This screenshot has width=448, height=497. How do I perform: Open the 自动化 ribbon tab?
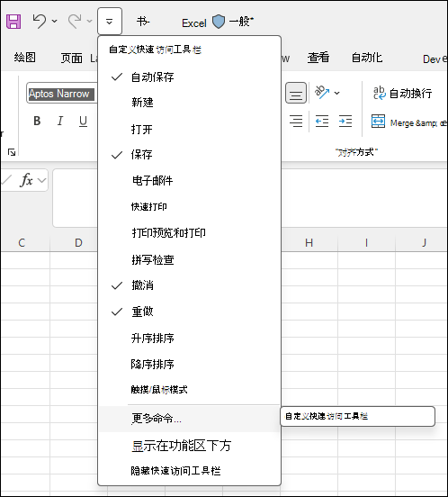tap(367, 58)
